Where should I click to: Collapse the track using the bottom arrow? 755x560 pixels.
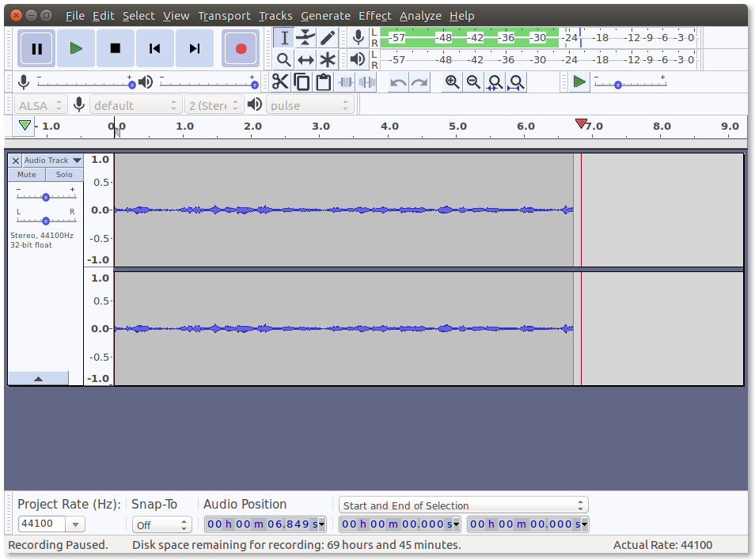[x=38, y=379]
